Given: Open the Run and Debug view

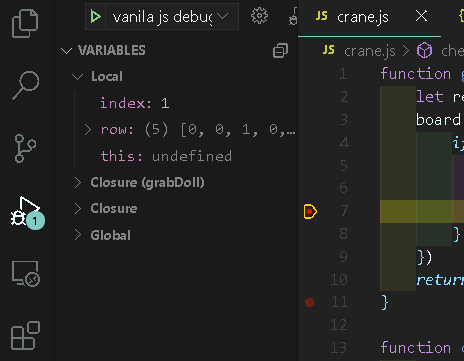Looking at the screenshot, I should click(26, 212).
